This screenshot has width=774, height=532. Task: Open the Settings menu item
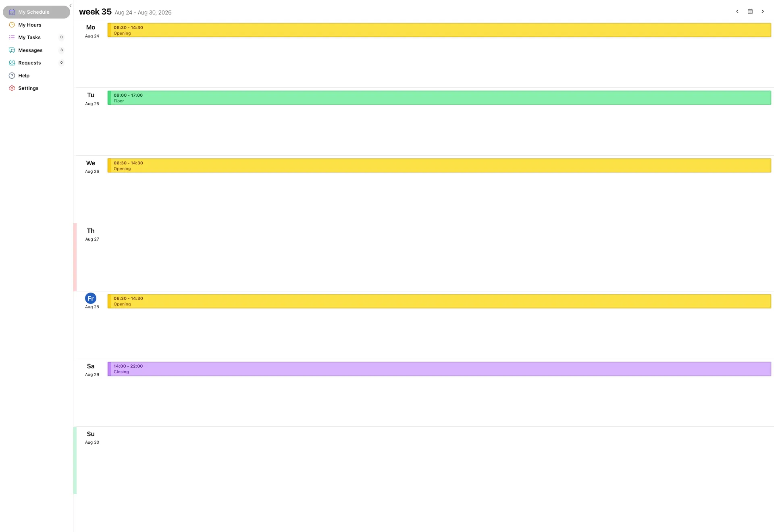[36, 88]
